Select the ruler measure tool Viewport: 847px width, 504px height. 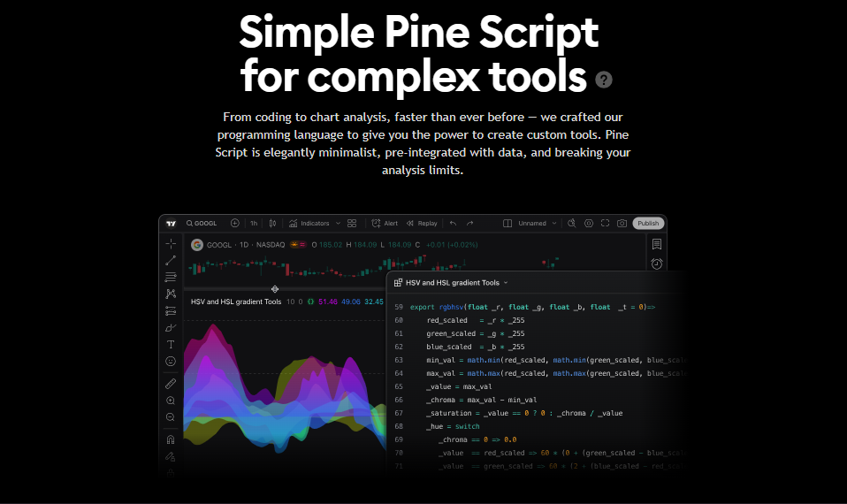click(171, 384)
